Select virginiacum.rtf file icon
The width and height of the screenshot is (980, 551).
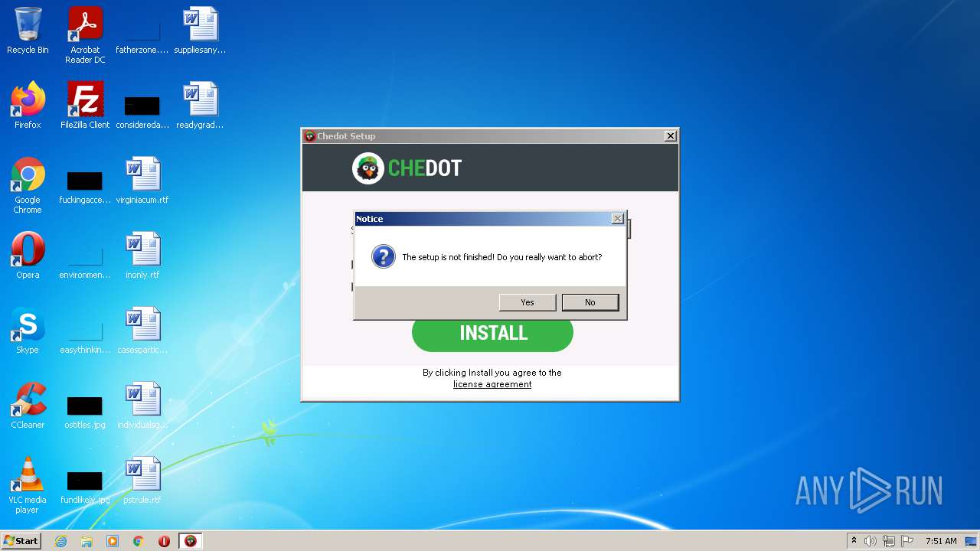tap(142, 181)
